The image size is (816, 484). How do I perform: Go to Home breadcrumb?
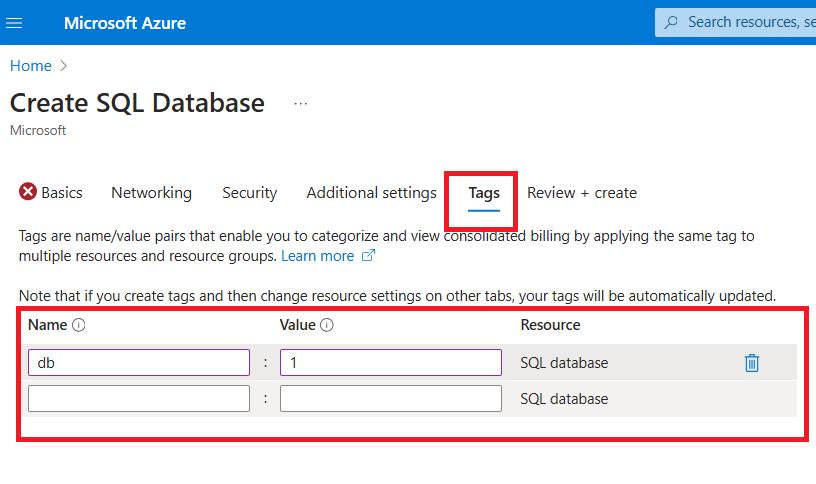point(31,66)
